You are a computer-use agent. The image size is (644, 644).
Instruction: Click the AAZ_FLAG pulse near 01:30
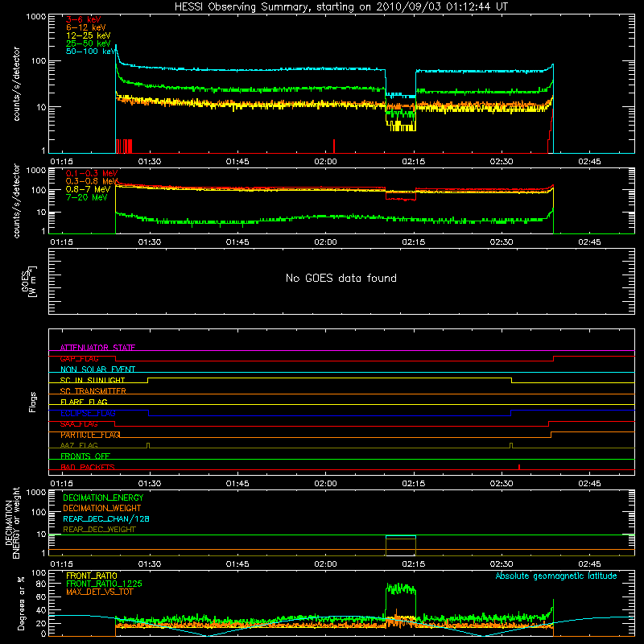coord(148,445)
